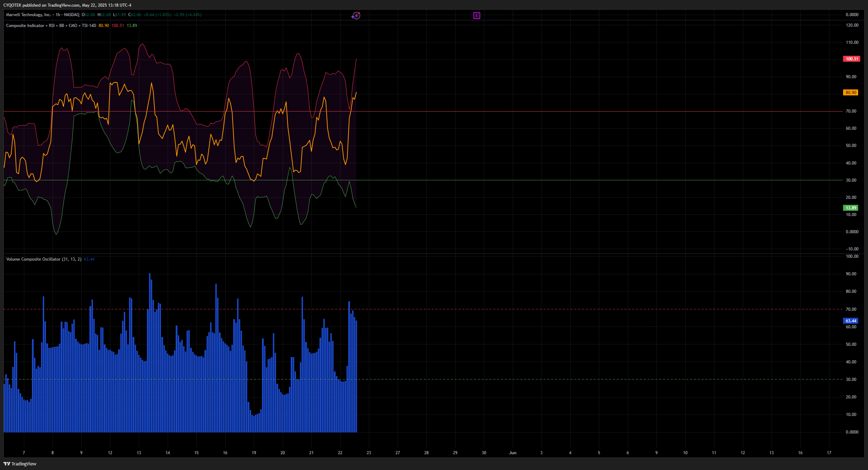This screenshot has width=868, height=470.
Task: Click the Composite Indicator legend title
Action: [51, 26]
